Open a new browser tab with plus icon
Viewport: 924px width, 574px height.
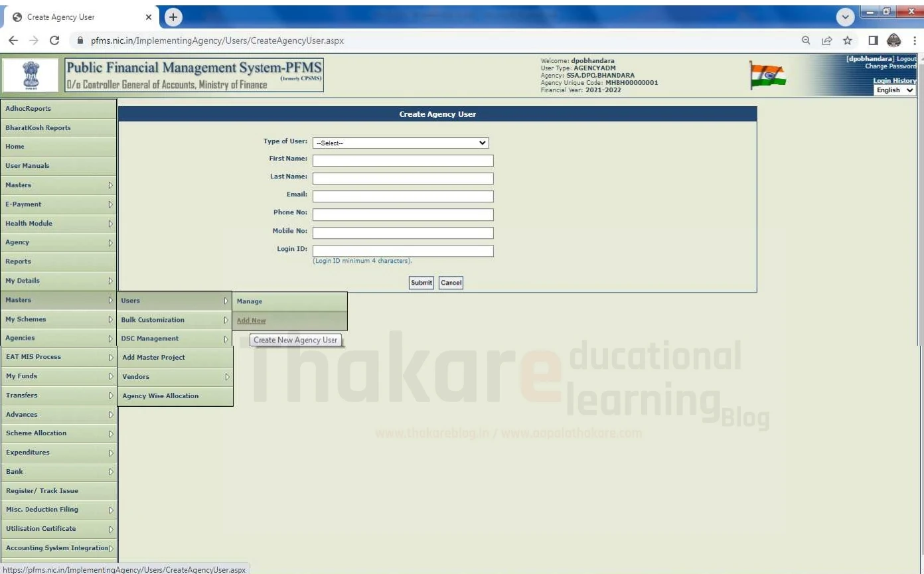pyautogui.click(x=174, y=17)
